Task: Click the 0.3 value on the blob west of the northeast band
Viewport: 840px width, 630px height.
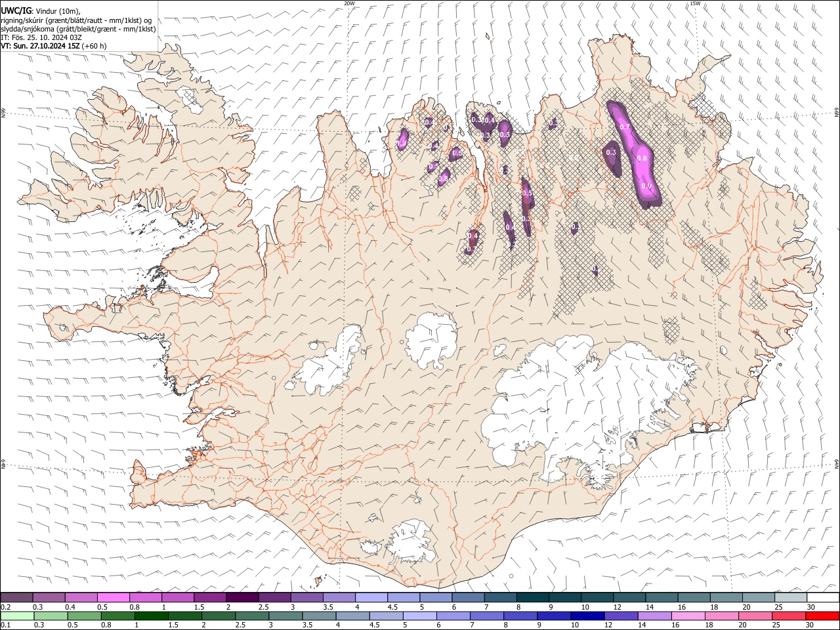Action: click(612, 152)
